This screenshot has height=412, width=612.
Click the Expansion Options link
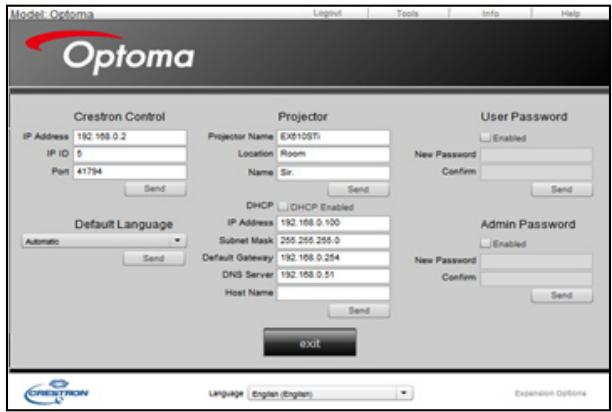tap(550, 393)
